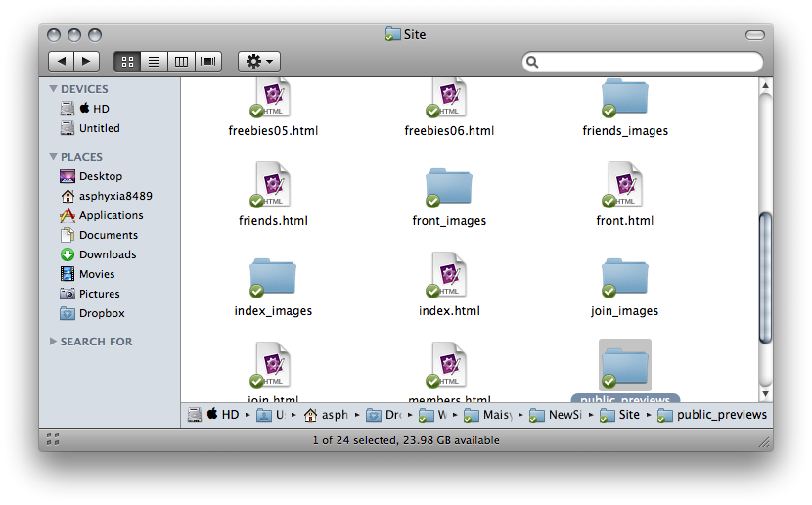Click the asph home folder in path bar
This screenshot has width=812, height=505.
[326, 415]
